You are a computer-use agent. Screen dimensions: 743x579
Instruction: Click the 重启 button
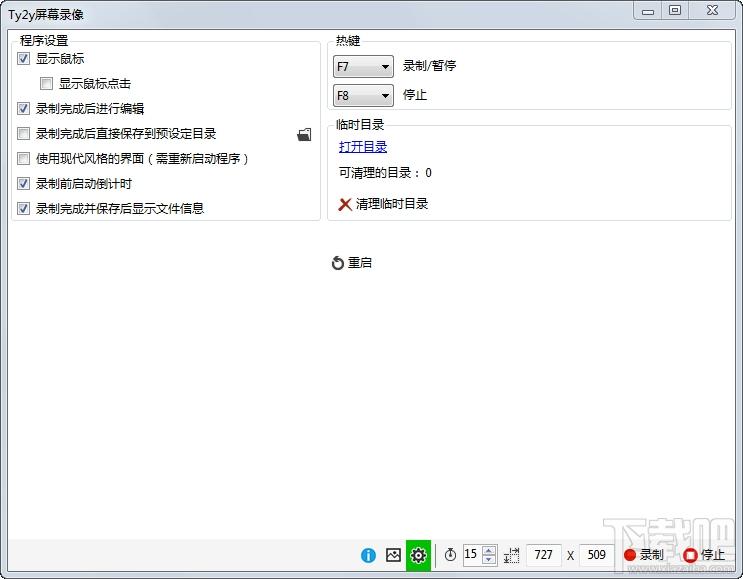[x=352, y=263]
